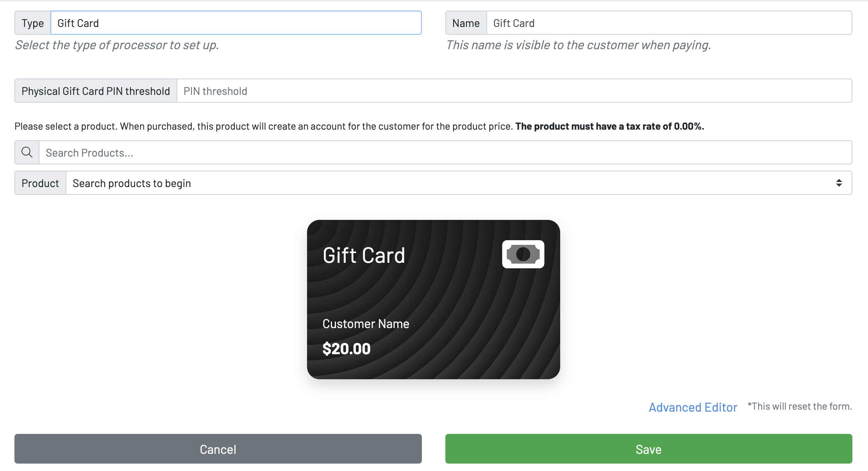Cancel the gift card configuration
Screen dimensions: 868x471
[218, 449]
